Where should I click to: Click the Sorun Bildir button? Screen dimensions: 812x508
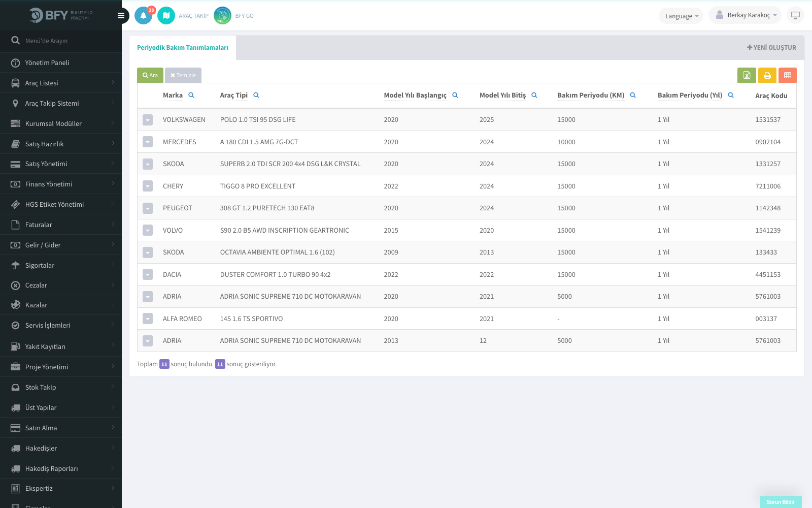click(781, 502)
